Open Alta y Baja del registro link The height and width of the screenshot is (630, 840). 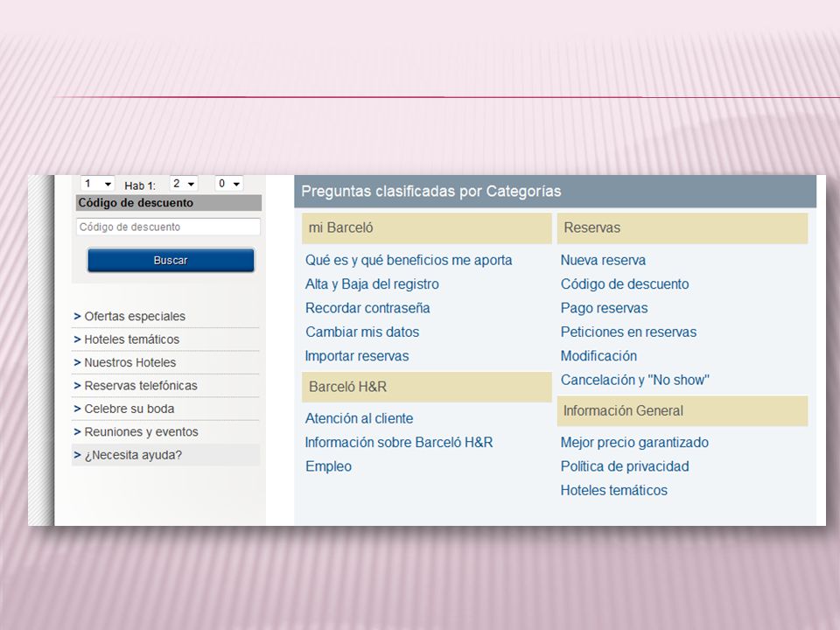372,283
